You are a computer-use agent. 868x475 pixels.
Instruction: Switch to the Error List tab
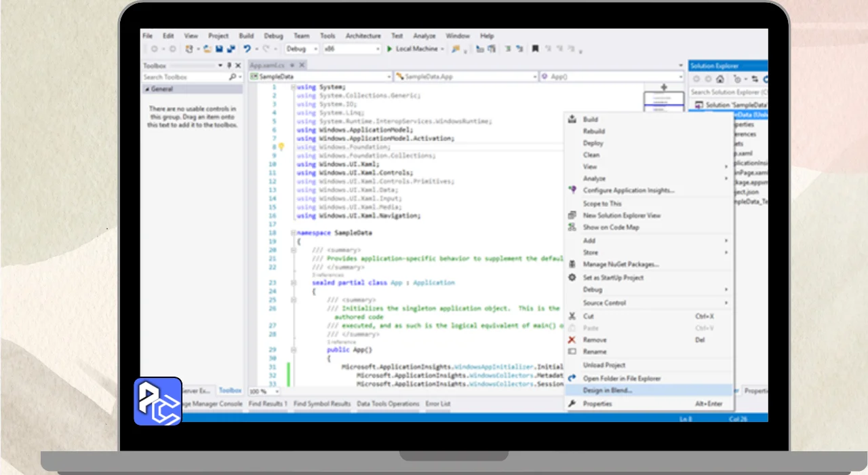[x=437, y=404]
